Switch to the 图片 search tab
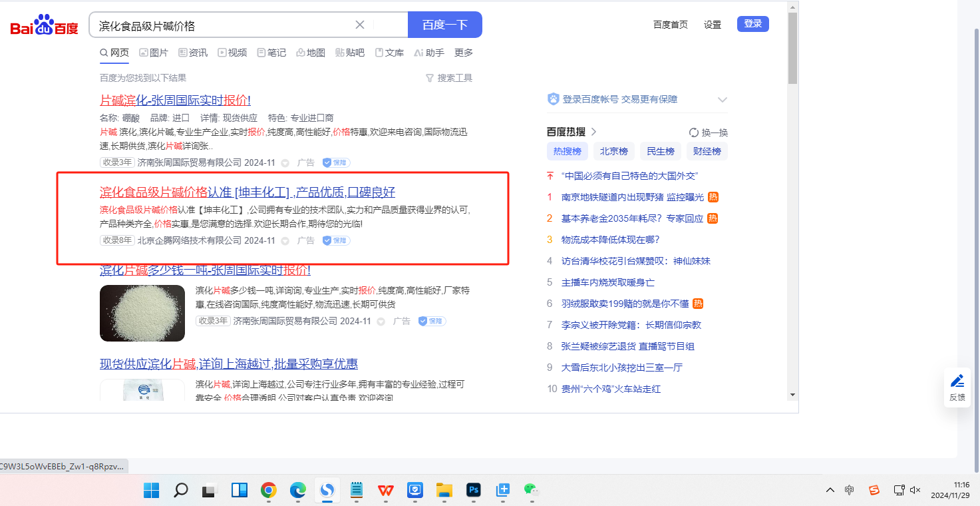980x506 pixels. click(x=154, y=53)
